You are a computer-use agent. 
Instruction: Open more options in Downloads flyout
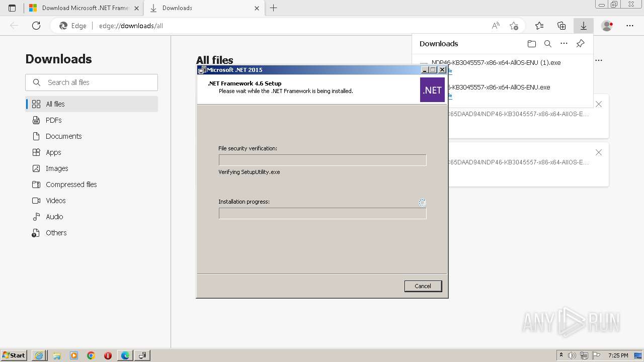(564, 44)
